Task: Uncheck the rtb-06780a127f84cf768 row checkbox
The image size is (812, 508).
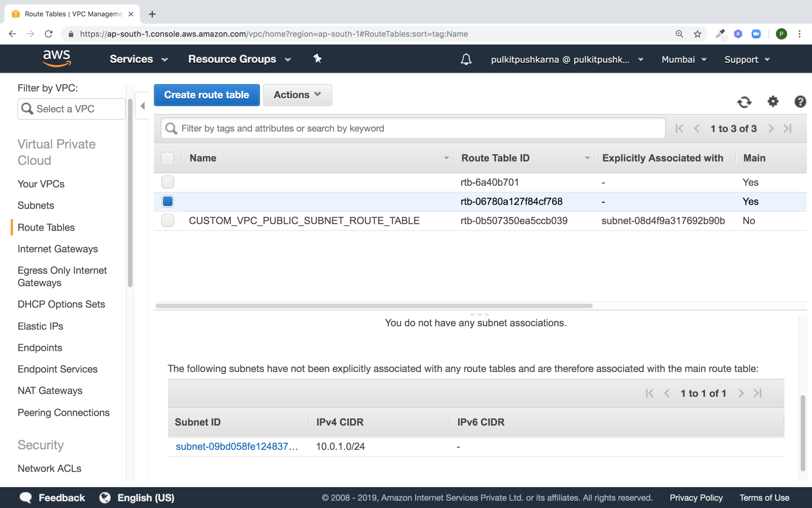Action: 168,201
